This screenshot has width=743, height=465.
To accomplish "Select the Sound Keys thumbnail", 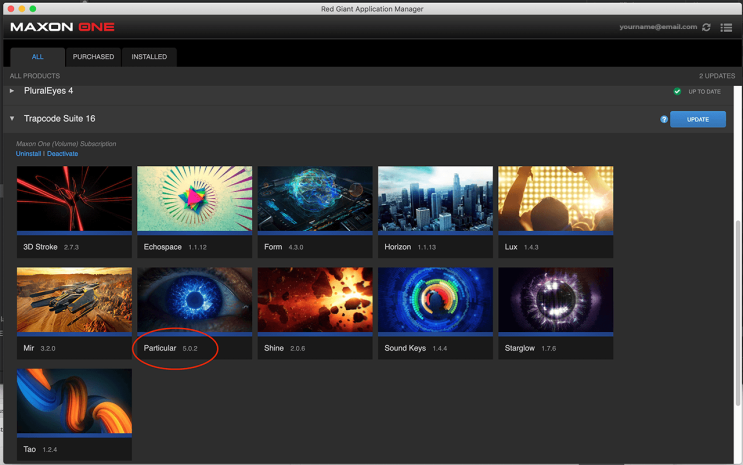I will point(436,300).
